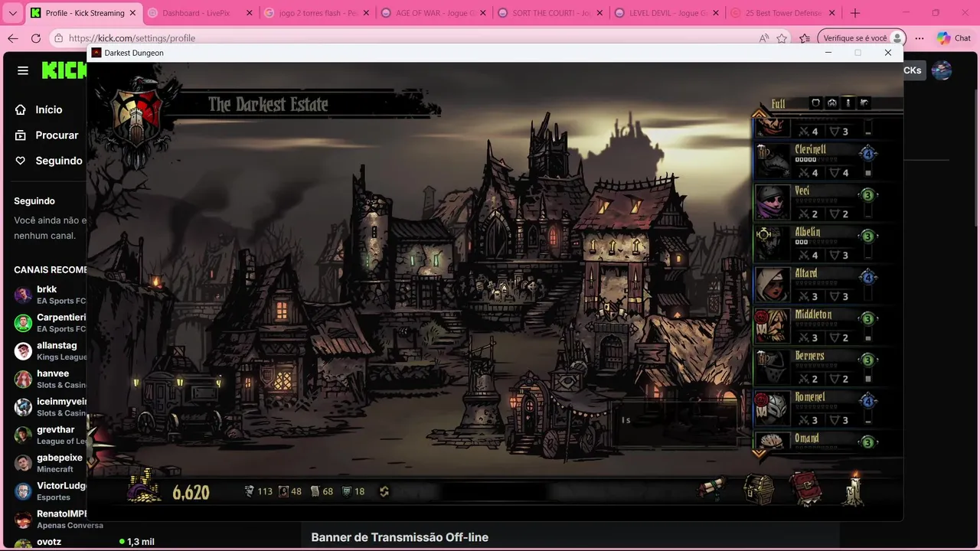Image resolution: width=980 pixels, height=551 pixels.
Task: Open the browser three-dots settings menu
Action: point(920,38)
